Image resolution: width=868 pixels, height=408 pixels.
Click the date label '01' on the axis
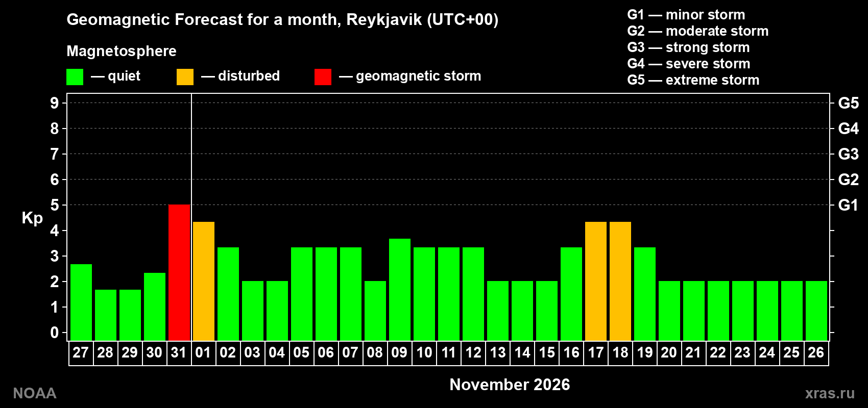pos(203,352)
